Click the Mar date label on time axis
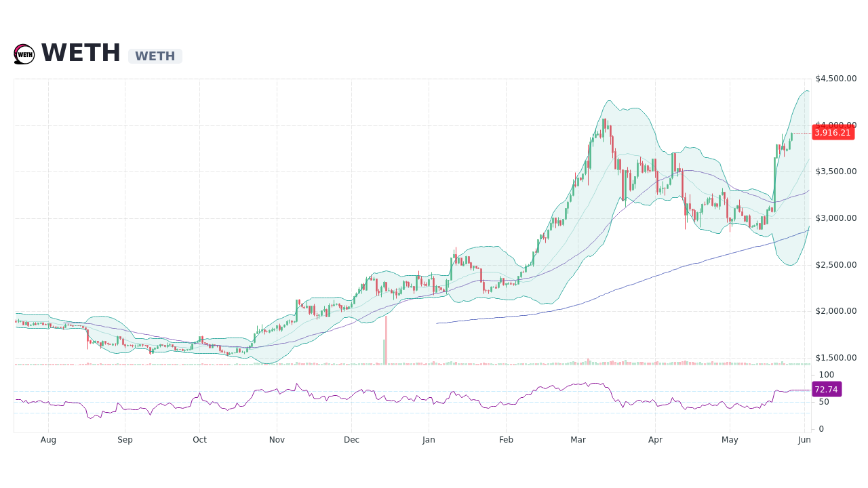This screenshot has height=488, width=868. 578,440
